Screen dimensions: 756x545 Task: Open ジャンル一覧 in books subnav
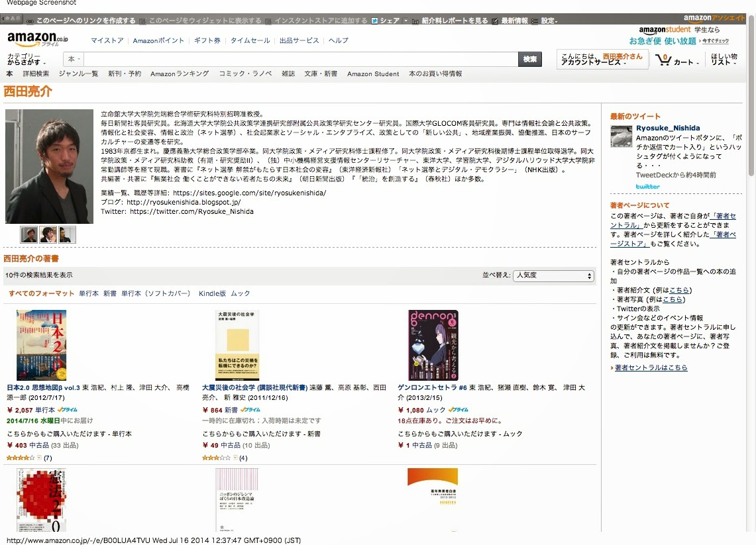pos(79,74)
